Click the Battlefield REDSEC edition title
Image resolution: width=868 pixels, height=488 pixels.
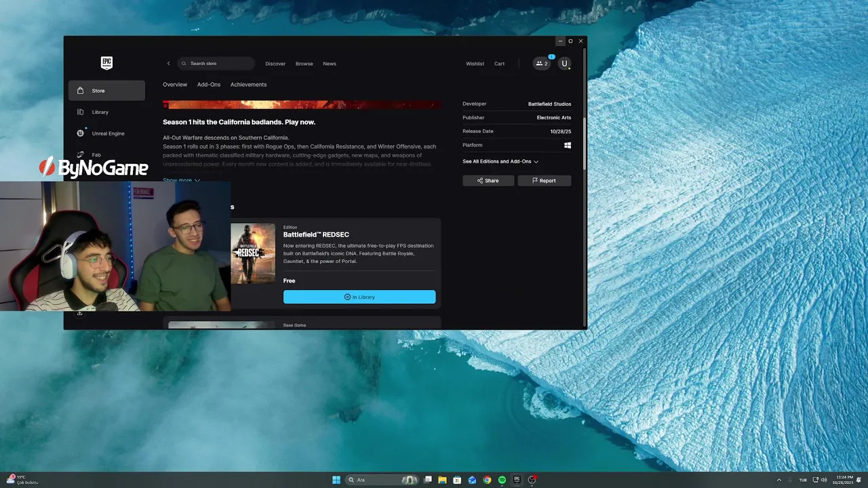click(x=316, y=235)
